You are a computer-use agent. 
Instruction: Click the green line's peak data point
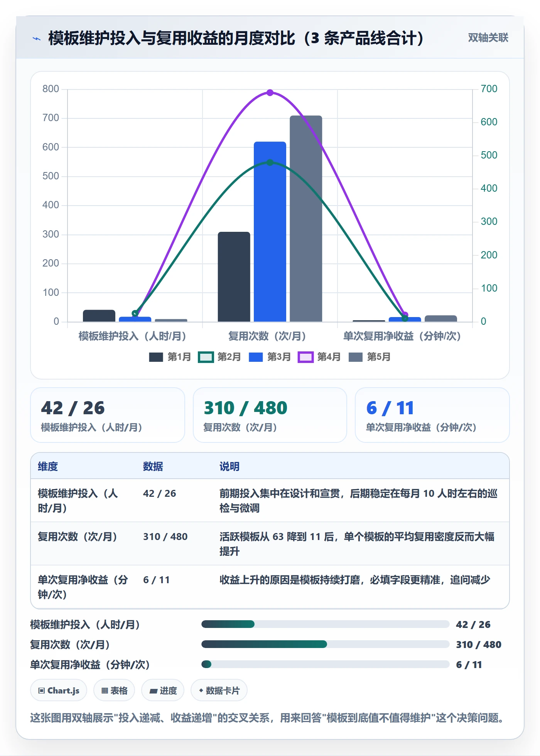pyautogui.click(x=270, y=162)
